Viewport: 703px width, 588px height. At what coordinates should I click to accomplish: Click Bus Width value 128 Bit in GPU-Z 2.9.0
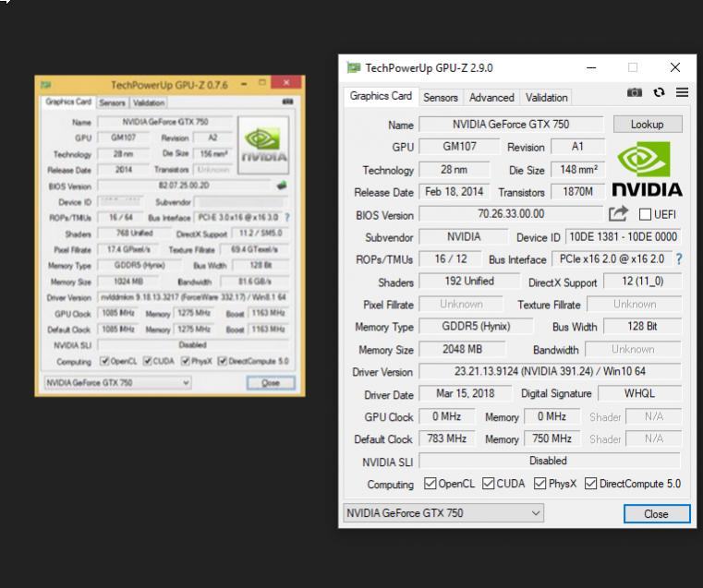642,327
